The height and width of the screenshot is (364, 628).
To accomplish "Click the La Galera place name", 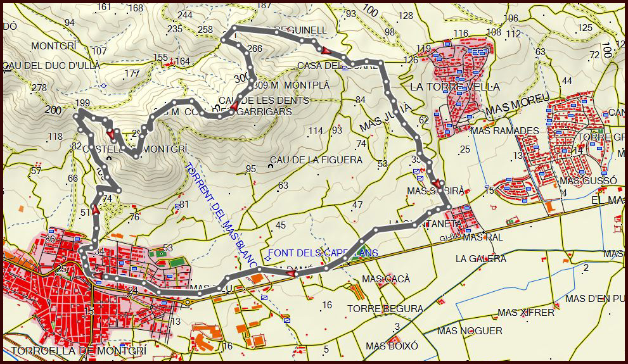I will (480, 259).
